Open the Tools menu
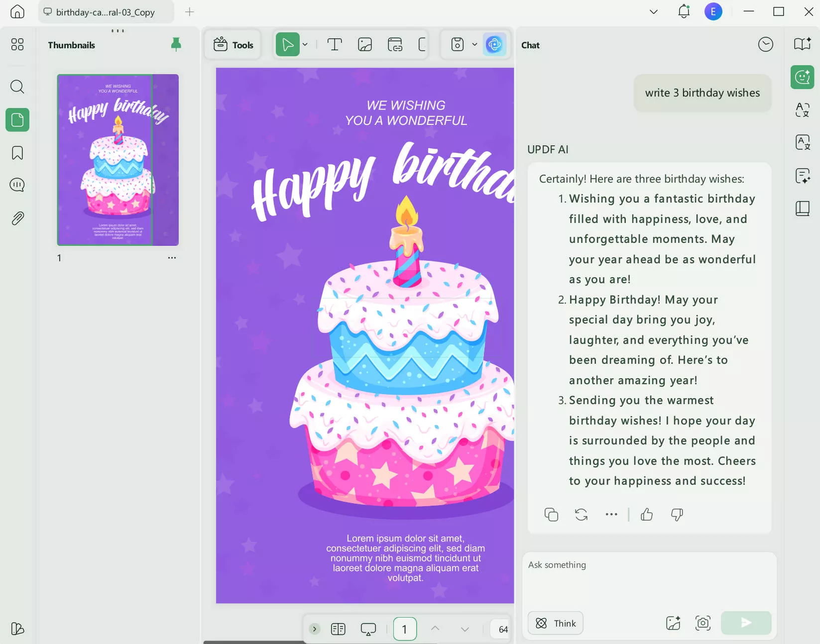 click(x=232, y=44)
